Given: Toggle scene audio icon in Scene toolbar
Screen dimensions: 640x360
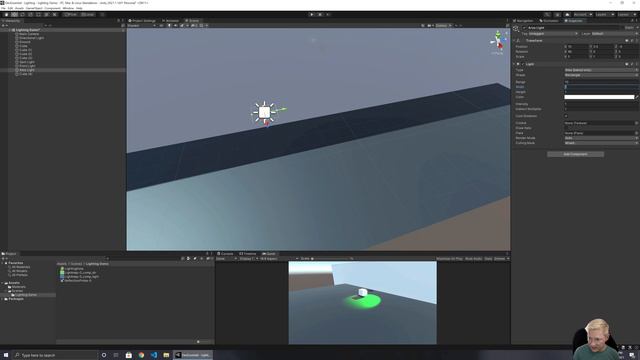Looking at the screenshot, I should [x=176, y=25].
